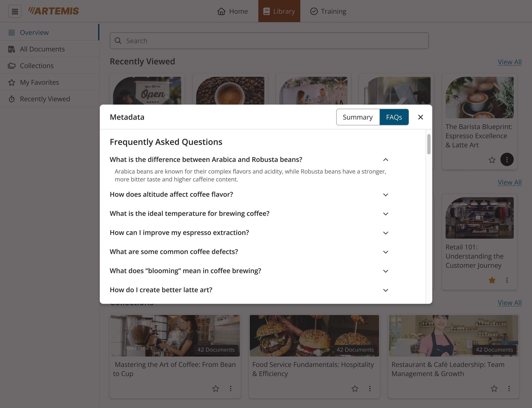Open the search magnifier icon
The height and width of the screenshot is (408, 532).
(118, 41)
